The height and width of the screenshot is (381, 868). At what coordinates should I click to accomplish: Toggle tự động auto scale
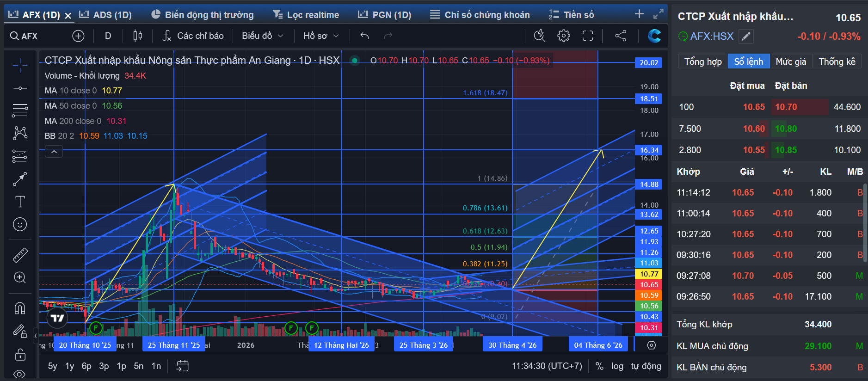[646, 366]
